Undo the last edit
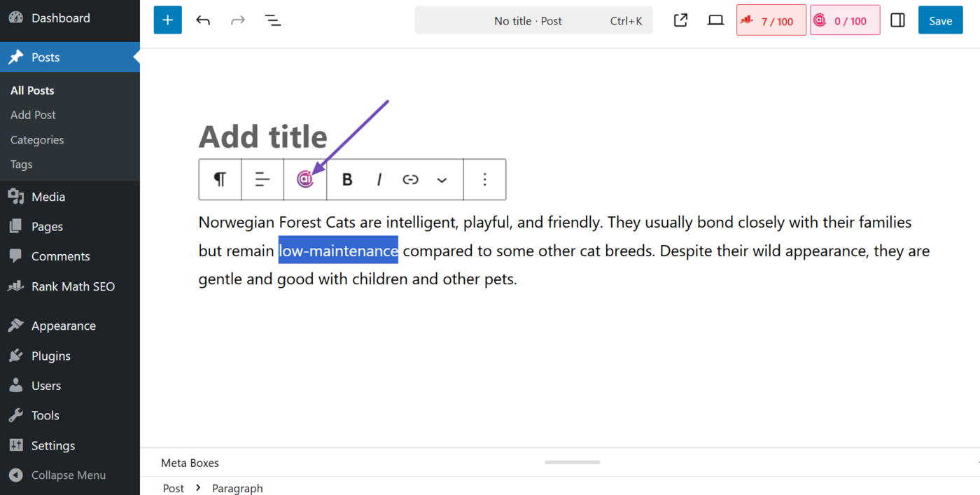This screenshot has width=980, height=495. click(x=203, y=20)
